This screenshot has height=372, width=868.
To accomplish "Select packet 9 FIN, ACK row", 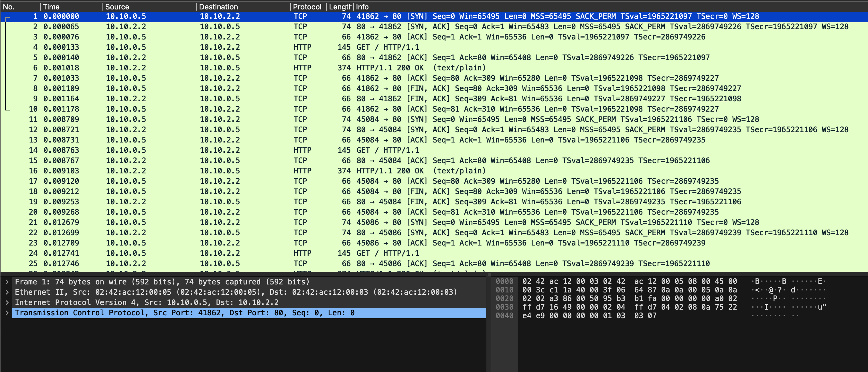I will 388,99.
